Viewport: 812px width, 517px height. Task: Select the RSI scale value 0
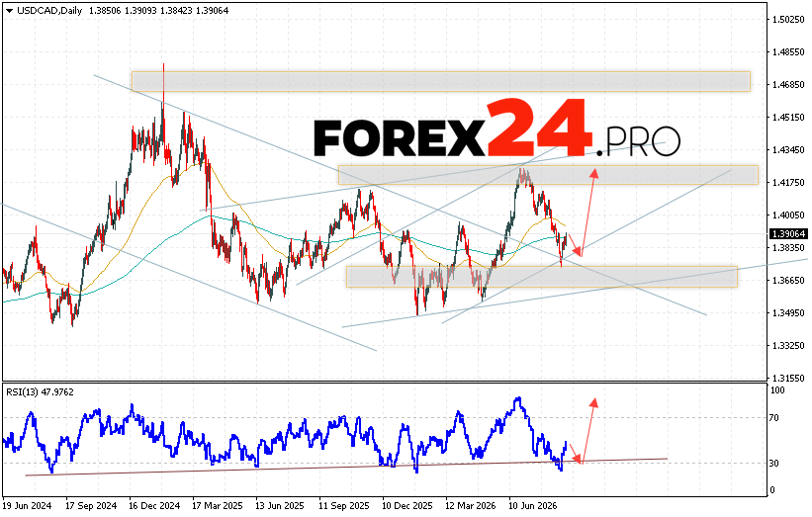pos(772,490)
